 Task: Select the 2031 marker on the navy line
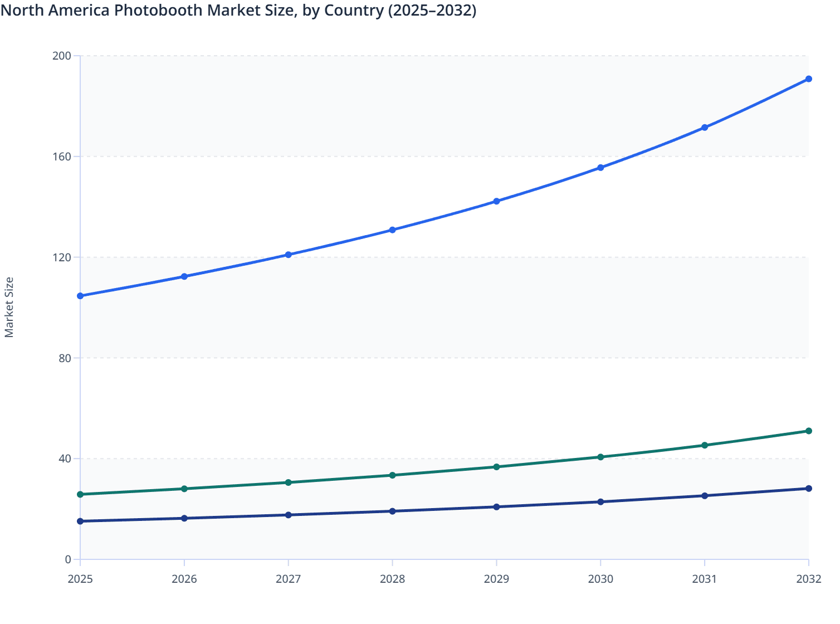[x=704, y=495]
